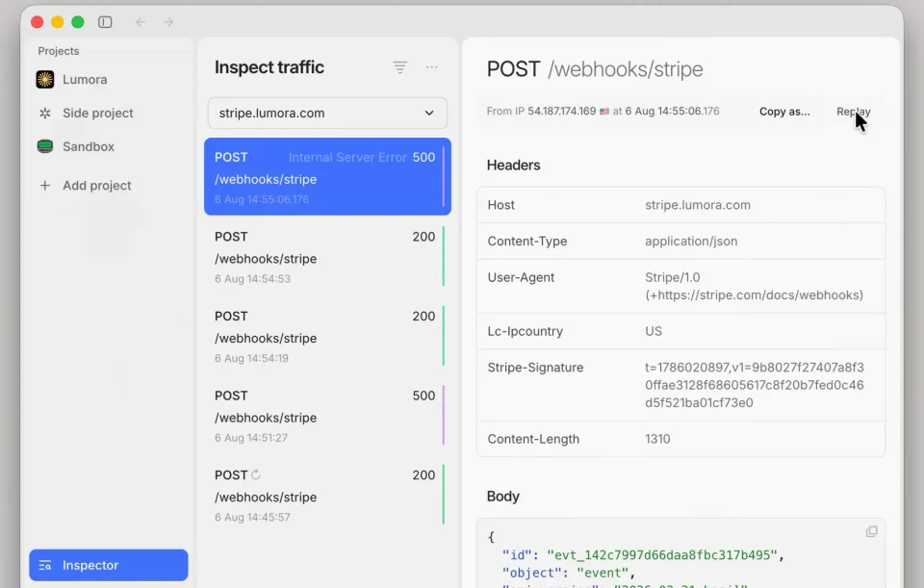Select the 500 request at 14:51:27
This screenshot has height=588, width=924.
[327, 416]
